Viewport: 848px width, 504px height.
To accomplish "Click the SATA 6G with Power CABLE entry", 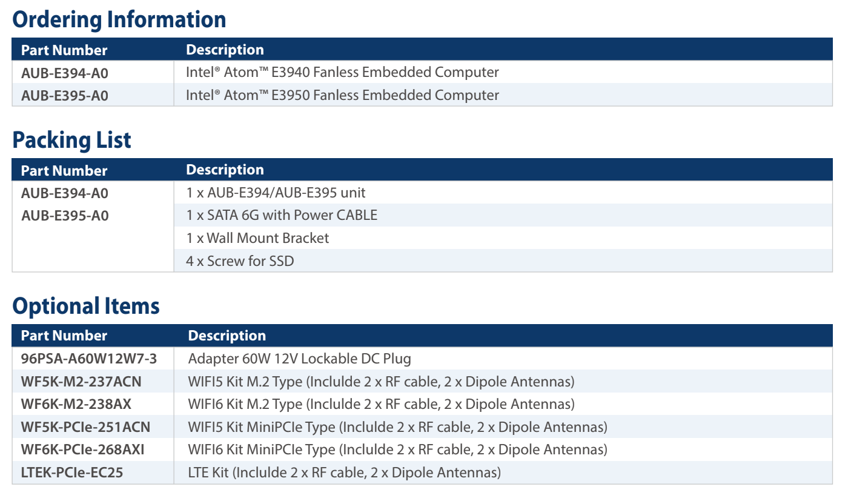I will pos(282,215).
